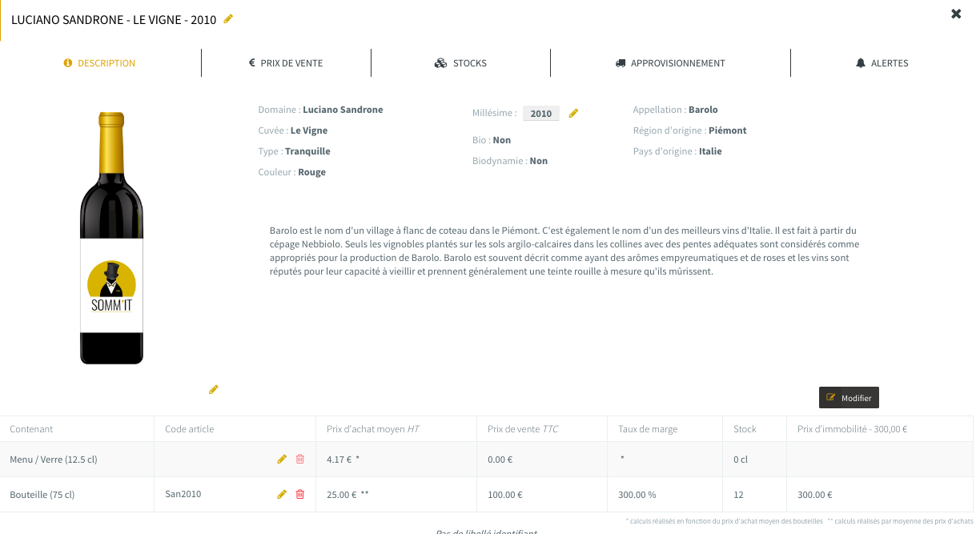
Task: Delete the Bouteille (75 cl) row
Action: pyautogui.click(x=300, y=494)
